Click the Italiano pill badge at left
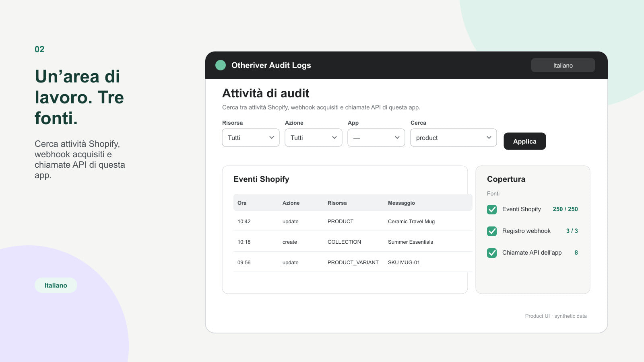The height and width of the screenshot is (362, 644). coord(56,285)
